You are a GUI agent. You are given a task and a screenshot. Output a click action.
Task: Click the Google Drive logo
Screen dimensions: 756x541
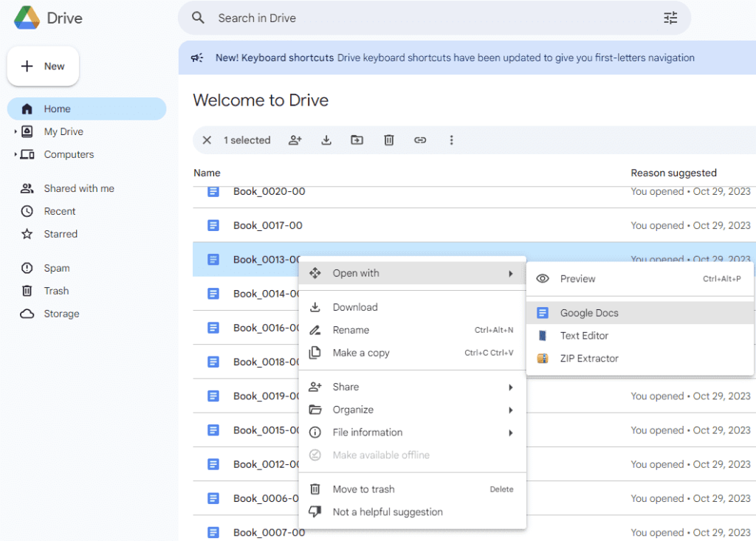[27, 18]
